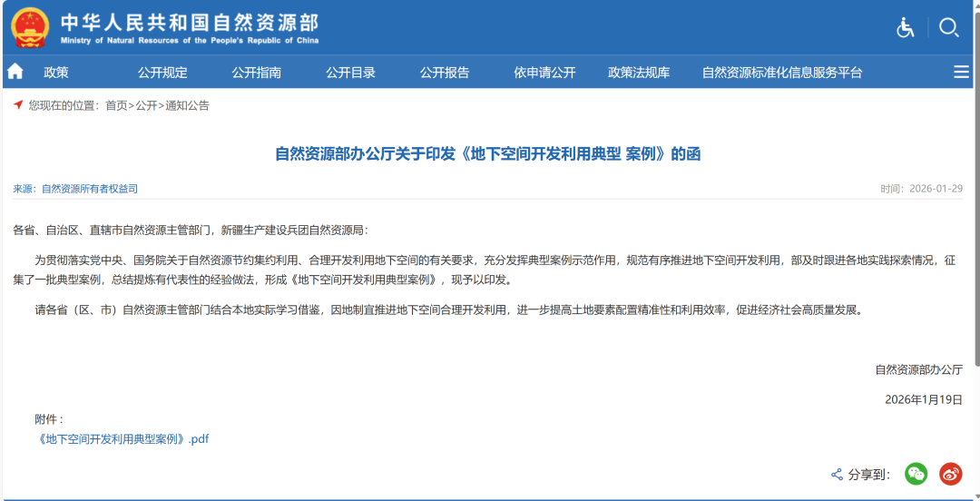The image size is (980, 501).
Task: Go to 公开指南 in the nav bar
Action: pyautogui.click(x=256, y=73)
